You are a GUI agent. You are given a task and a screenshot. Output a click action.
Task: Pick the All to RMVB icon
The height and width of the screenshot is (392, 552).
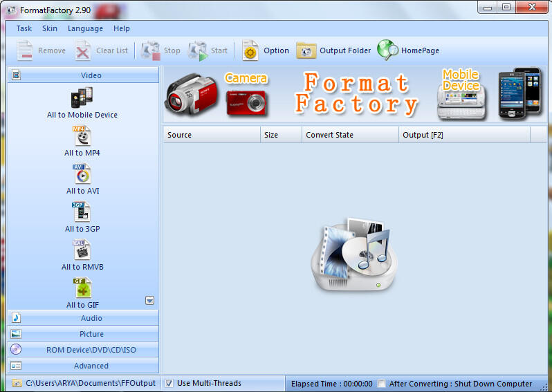click(82, 250)
